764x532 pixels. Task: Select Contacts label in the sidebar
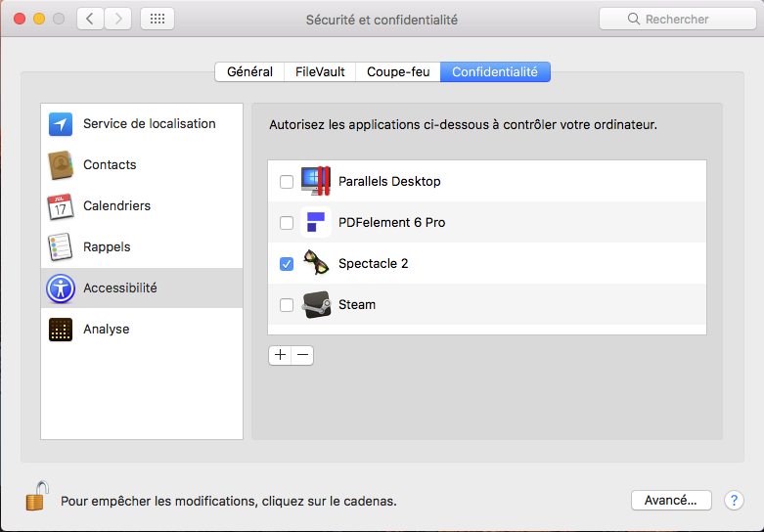110,164
